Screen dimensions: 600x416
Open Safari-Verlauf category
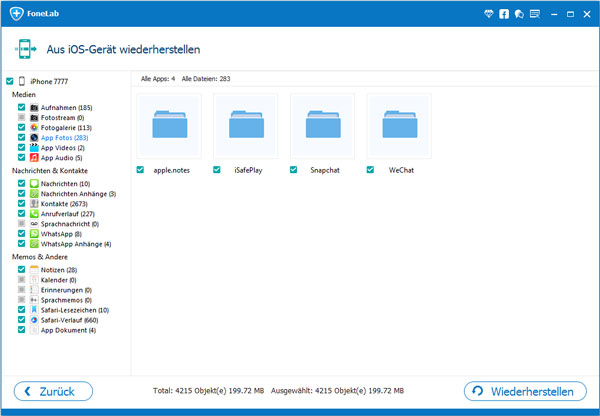tap(69, 319)
